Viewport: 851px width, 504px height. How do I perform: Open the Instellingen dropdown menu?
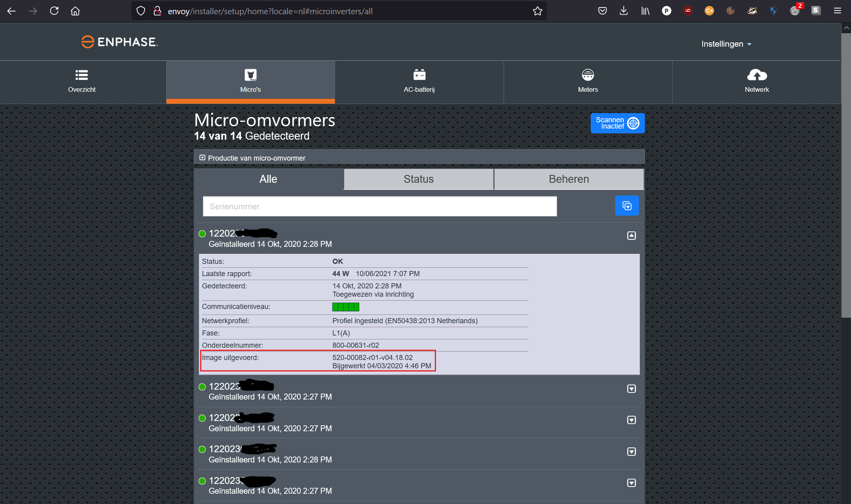tap(726, 44)
